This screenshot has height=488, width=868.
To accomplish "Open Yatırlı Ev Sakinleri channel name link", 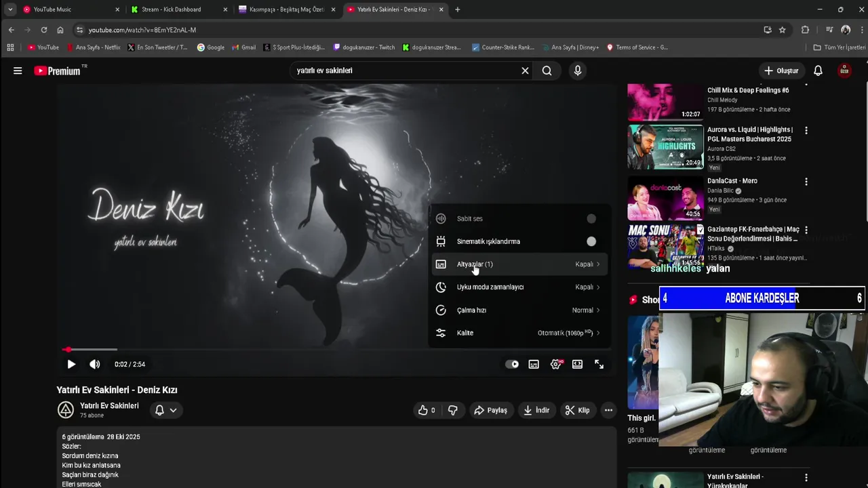I will 109,405.
